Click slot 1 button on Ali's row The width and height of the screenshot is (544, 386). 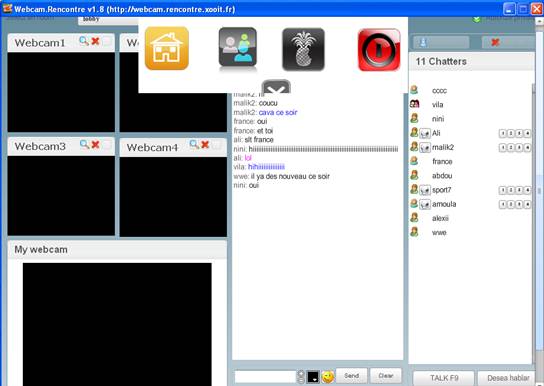click(x=503, y=133)
